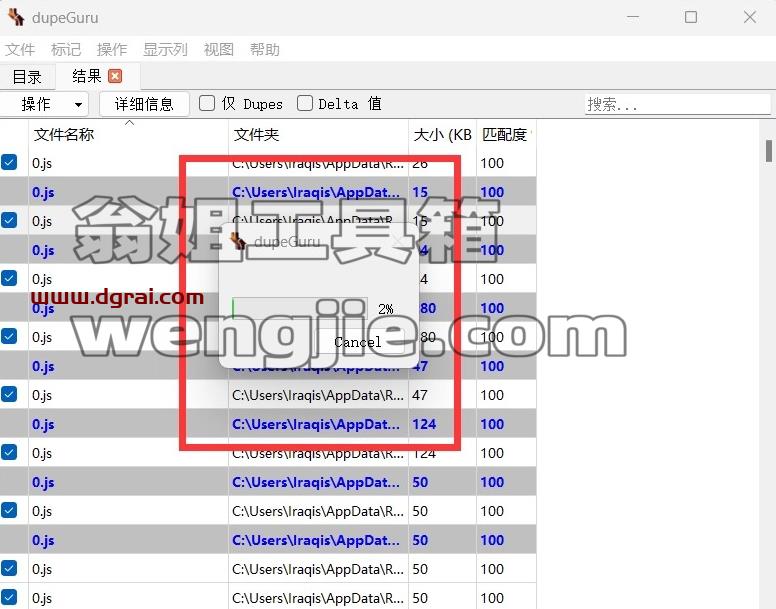Maximize the dupeGuru main window
The image size is (776, 609).
pos(691,17)
